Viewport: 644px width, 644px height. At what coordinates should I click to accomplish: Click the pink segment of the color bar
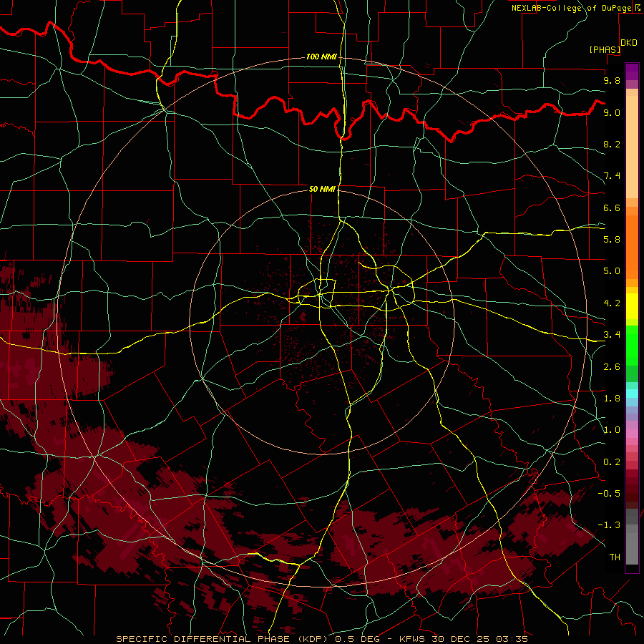632,434
